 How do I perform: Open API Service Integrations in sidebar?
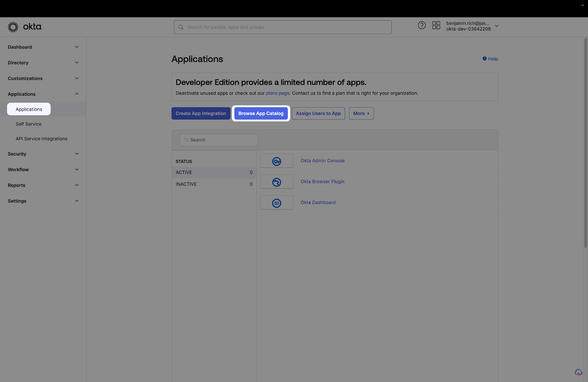[42, 139]
